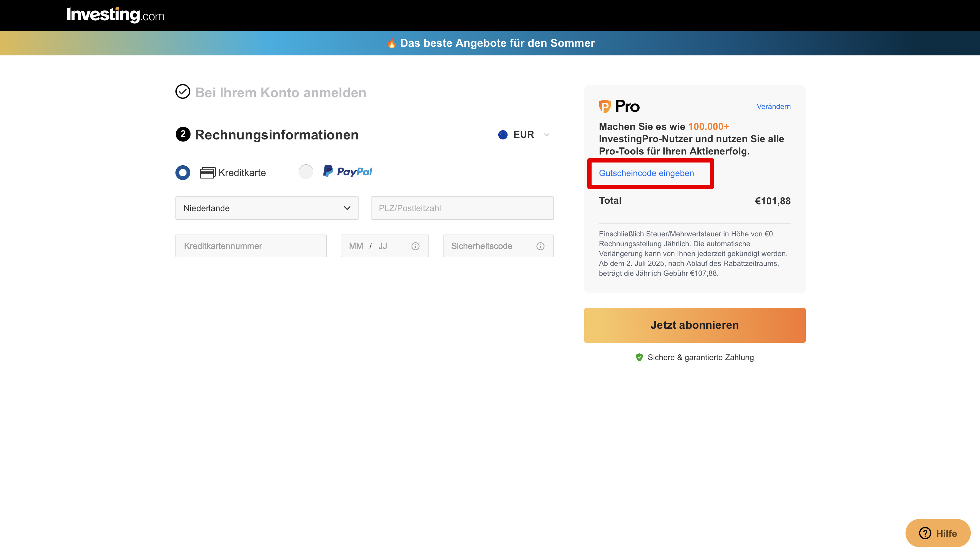Click the Bei Ihrem Konto anmelden step heading

281,92
